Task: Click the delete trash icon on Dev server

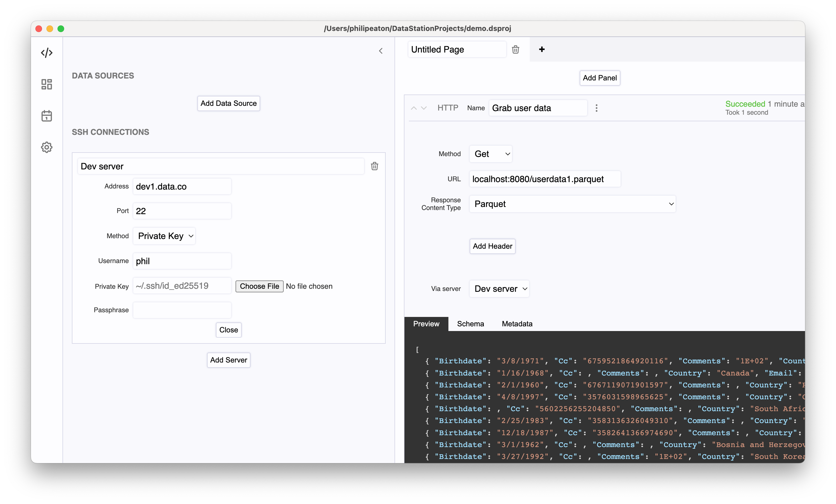Action: tap(375, 166)
